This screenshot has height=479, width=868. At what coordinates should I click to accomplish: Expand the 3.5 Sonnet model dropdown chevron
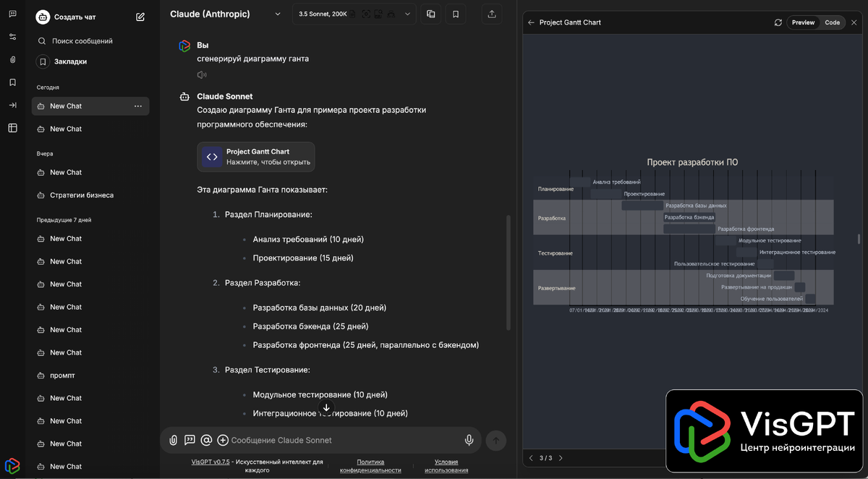click(x=407, y=14)
